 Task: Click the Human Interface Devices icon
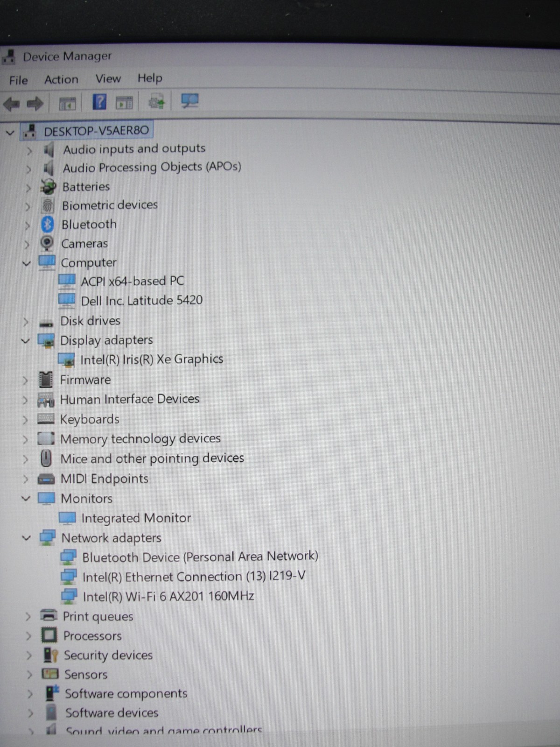pos(46,400)
